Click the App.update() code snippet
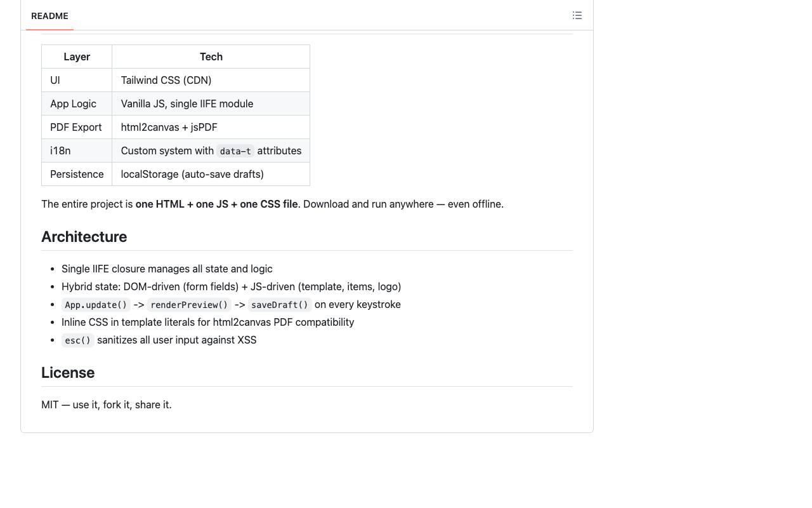 click(96, 305)
